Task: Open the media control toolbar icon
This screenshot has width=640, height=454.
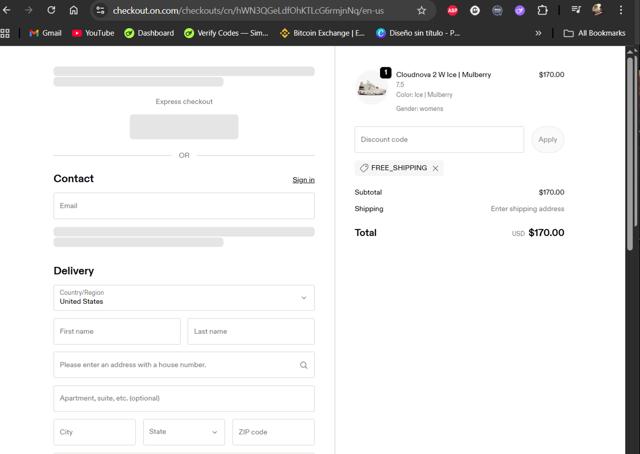Action: (576, 10)
